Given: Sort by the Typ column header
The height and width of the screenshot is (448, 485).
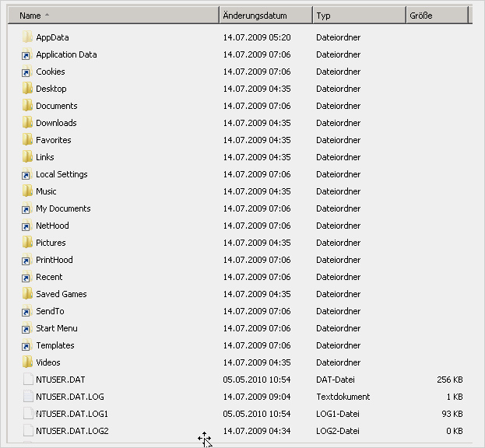Looking at the screenshot, I should [x=359, y=16].
